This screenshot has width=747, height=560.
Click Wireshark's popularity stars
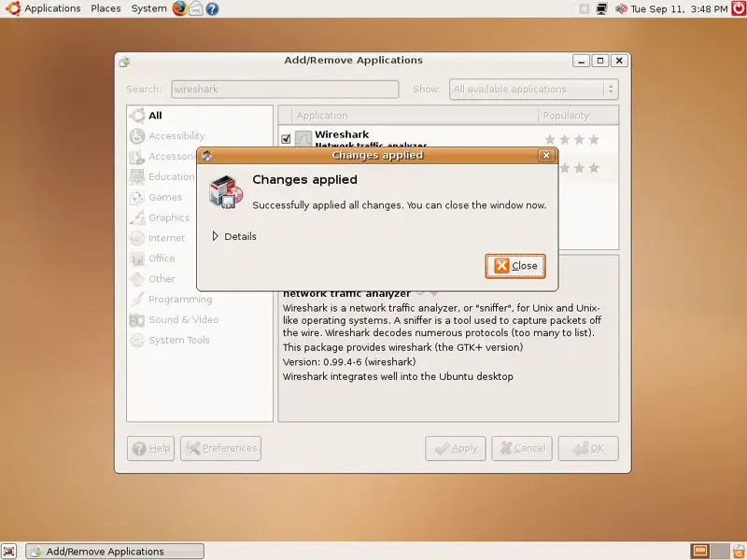point(571,139)
